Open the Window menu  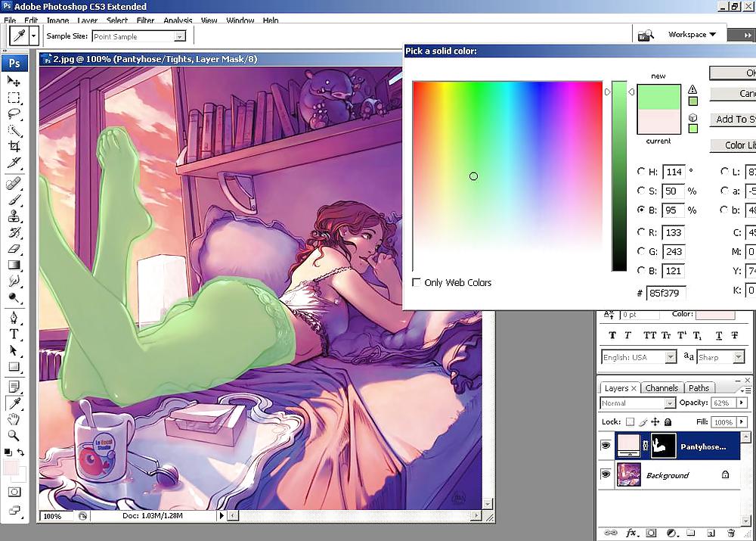(x=240, y=20)
